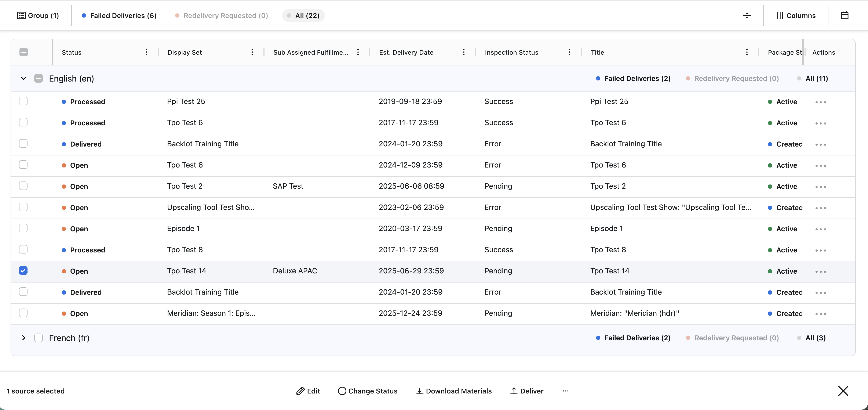Open more bulk actions ellipsis in footer
868x410 pixels.
pyautogui.click(x=565, y=391)
